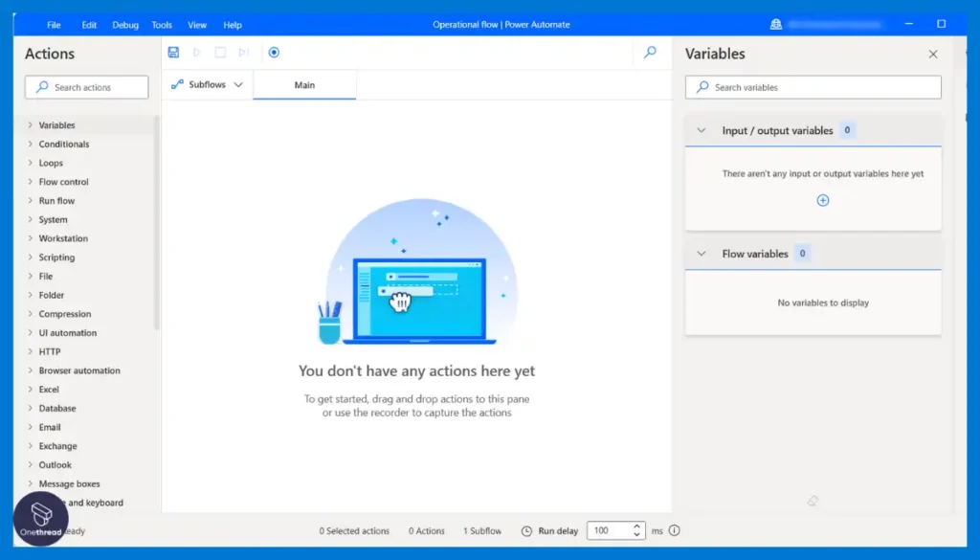
Task: Run the next action step icon
Action: (244, 53)
